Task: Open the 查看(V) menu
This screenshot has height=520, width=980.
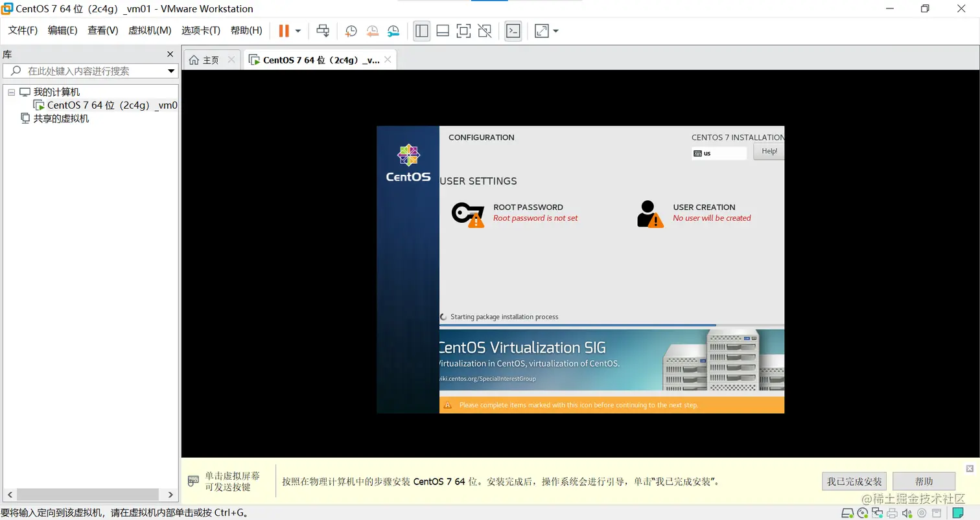Action: [x=103, y=30]
